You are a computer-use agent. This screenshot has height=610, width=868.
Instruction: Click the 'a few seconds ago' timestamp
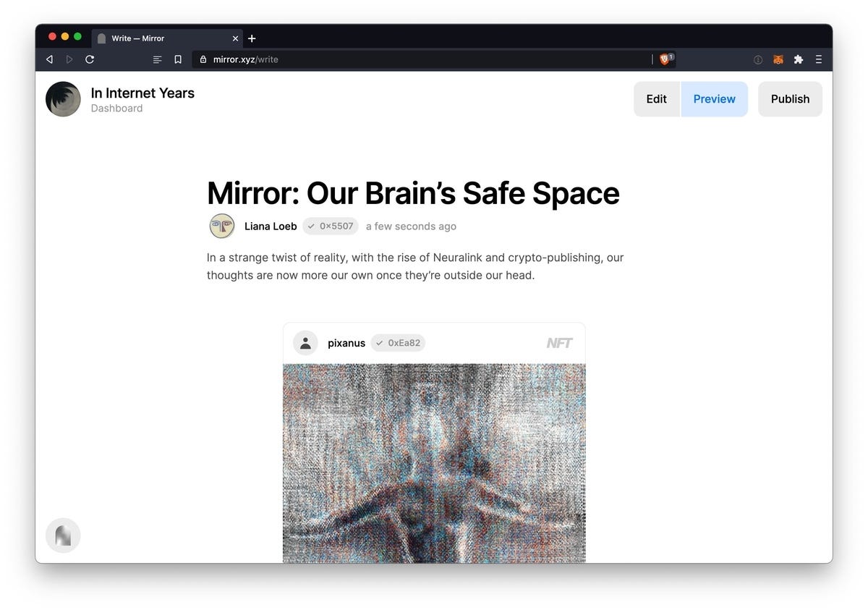411,226
